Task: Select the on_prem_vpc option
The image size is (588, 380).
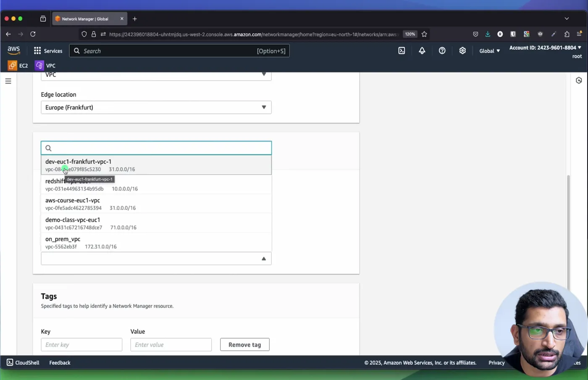Action: point(156,242)
